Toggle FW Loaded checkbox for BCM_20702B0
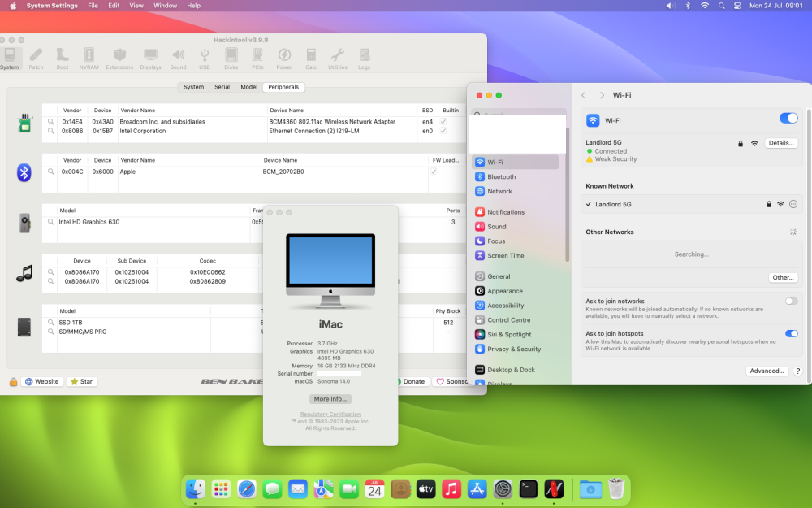 tap(434, 172)
